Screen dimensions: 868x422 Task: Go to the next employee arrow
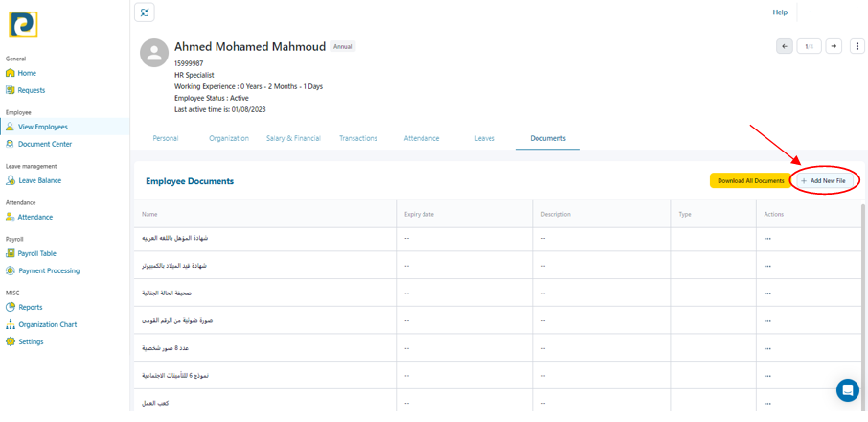[x=834, y=46]
